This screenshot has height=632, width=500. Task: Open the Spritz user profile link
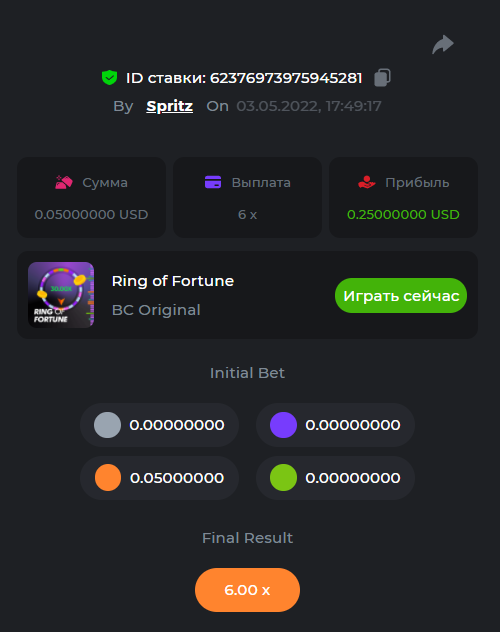(170, 106)
